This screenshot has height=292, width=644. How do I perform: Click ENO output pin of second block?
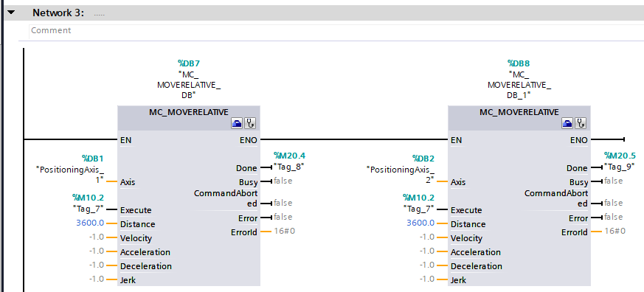click(578, 140)
